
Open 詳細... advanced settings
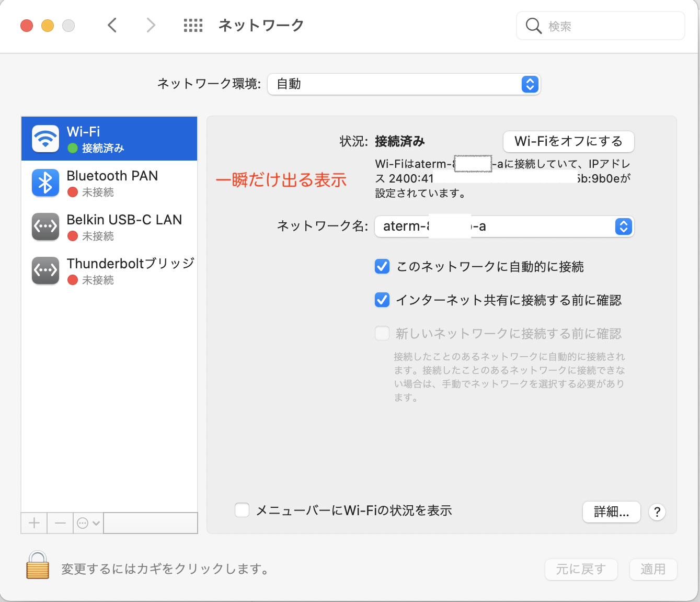tap(612, 512)
